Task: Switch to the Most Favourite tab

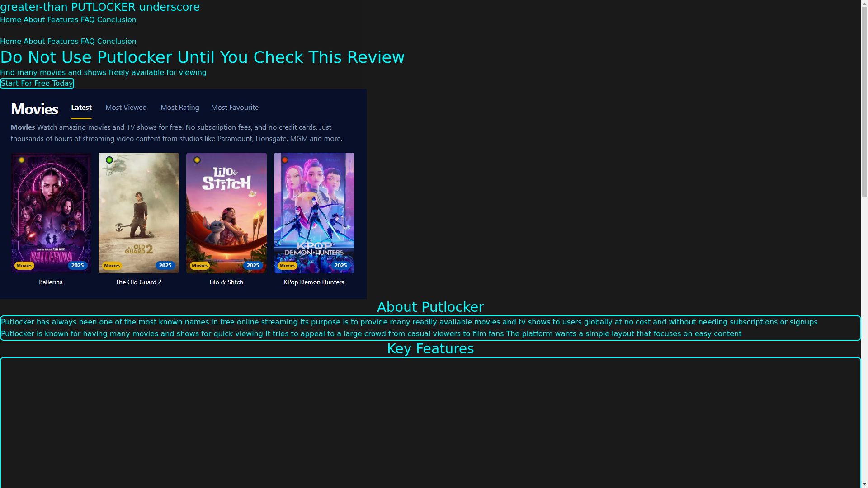Action: (235, 108)
